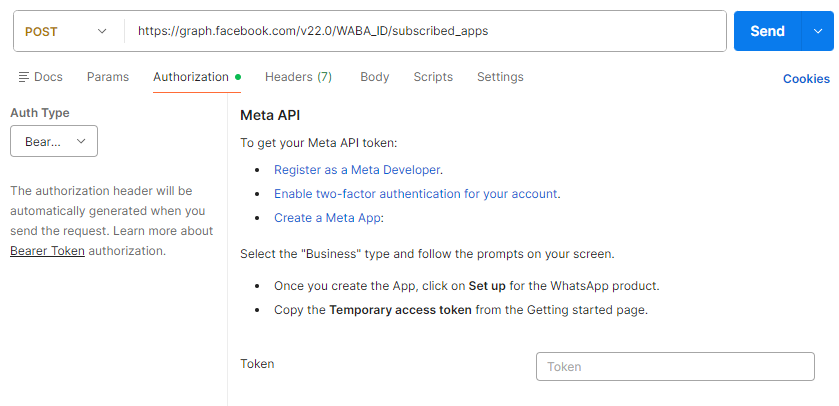839x406 pixels.
Task: Open the Scripts tab
Action: (x=433, y=77)
